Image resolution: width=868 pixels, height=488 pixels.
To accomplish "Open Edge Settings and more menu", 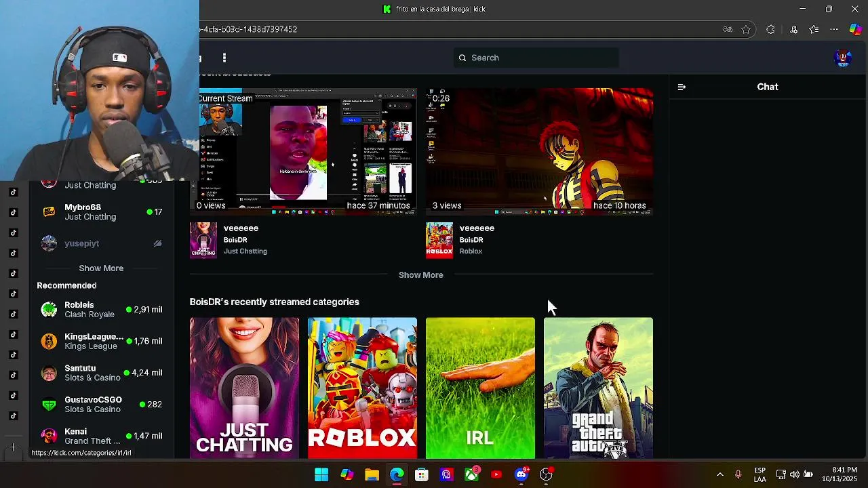I will [x=834, y=29].
